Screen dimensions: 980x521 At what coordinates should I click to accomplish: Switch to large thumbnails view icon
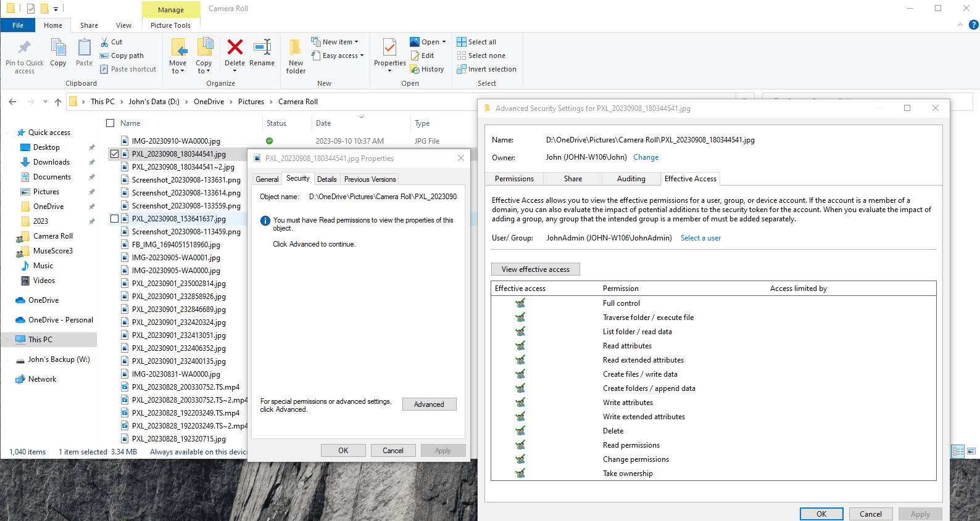971,451
